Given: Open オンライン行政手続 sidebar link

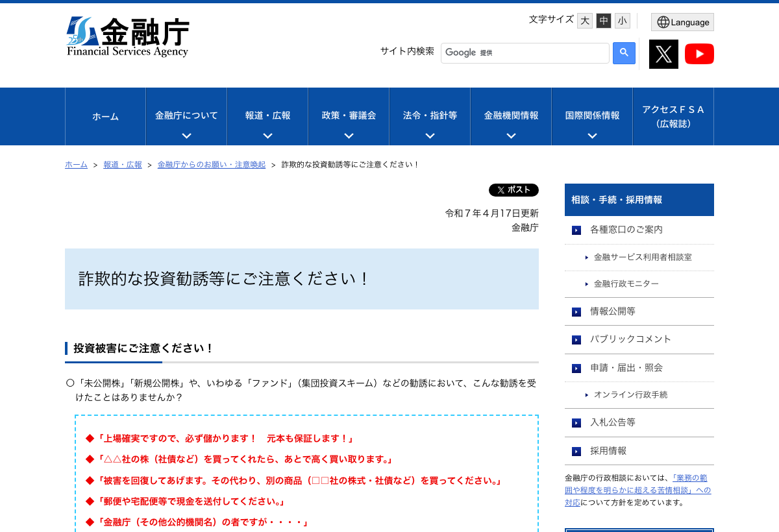Looking at the screenshot, I should [x=630, y=394].
